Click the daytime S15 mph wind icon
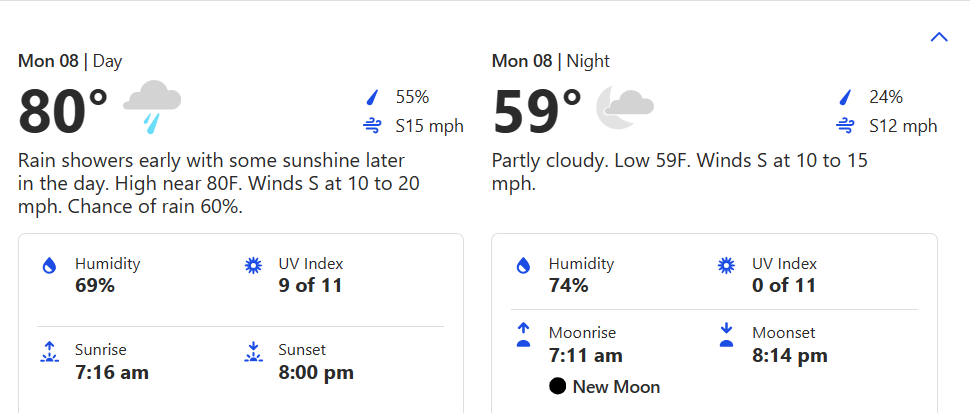The width and height of the screenshot is (970, 413). tap(373, 126)
